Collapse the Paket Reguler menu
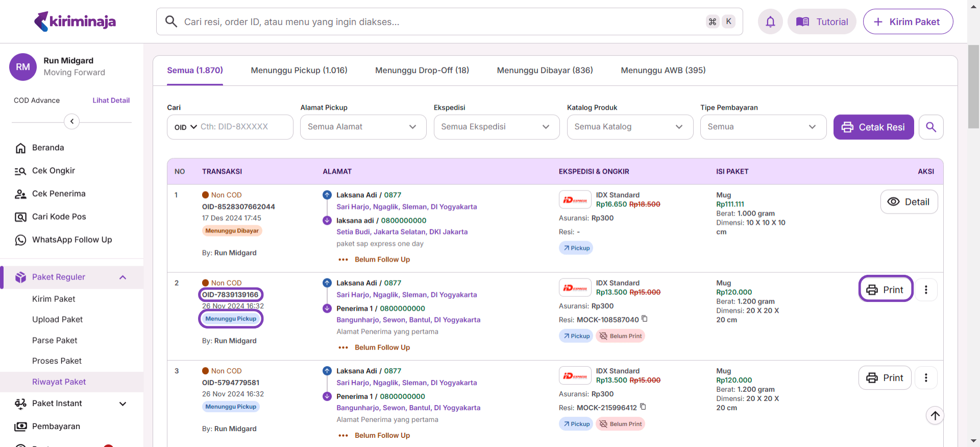This screenshot has height=447, width=980. [122, 277]
